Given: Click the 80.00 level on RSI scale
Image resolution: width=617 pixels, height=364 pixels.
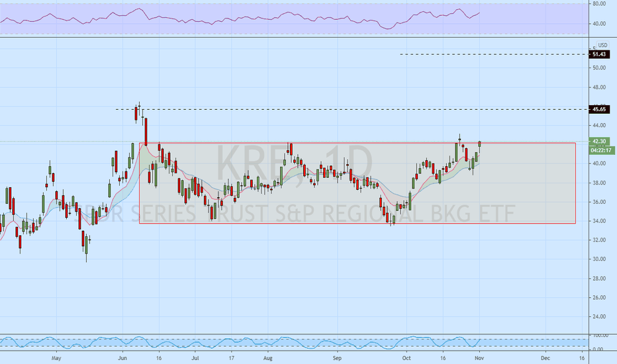Looking at the screenshot, I should point(599,3).
